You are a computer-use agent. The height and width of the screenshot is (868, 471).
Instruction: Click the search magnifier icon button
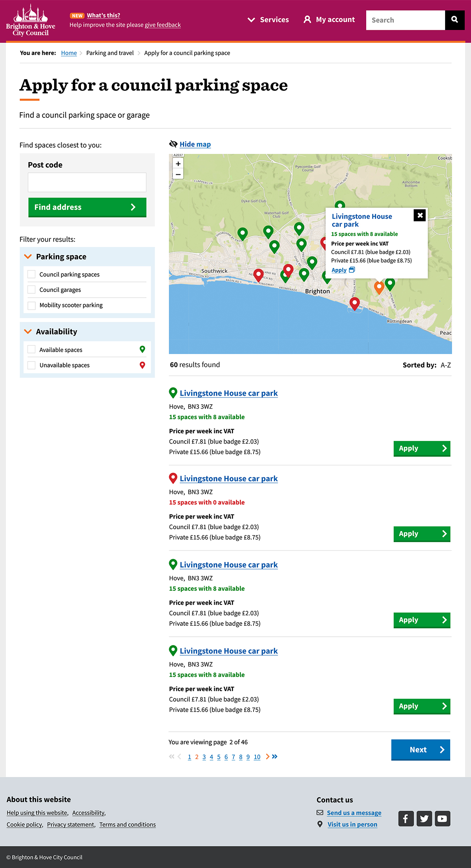pos(455,20)
